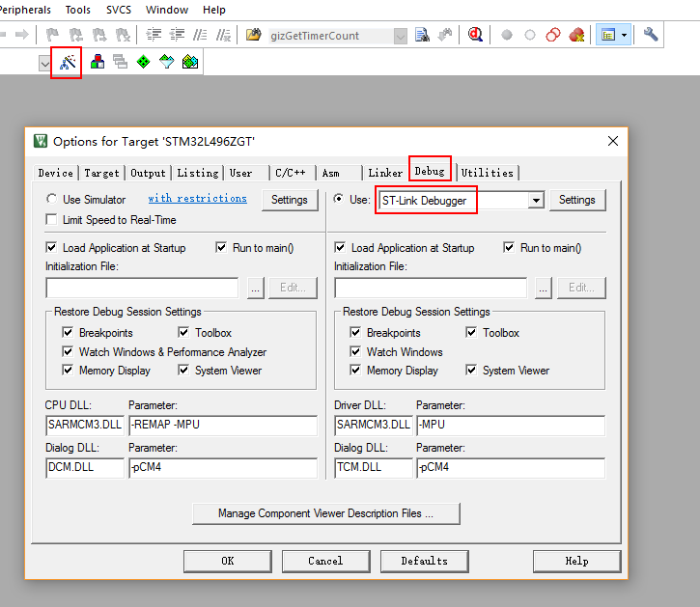Click the CPU DLL Parameter field
700x607 pixels.
[222, 426]
